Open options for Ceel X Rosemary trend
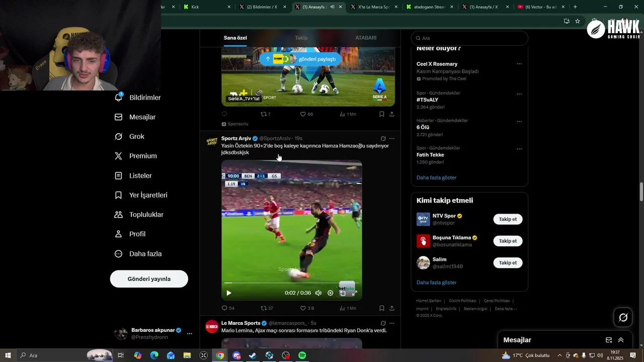Viewport: 644px width, 362px height. click(x=519, y=64)
